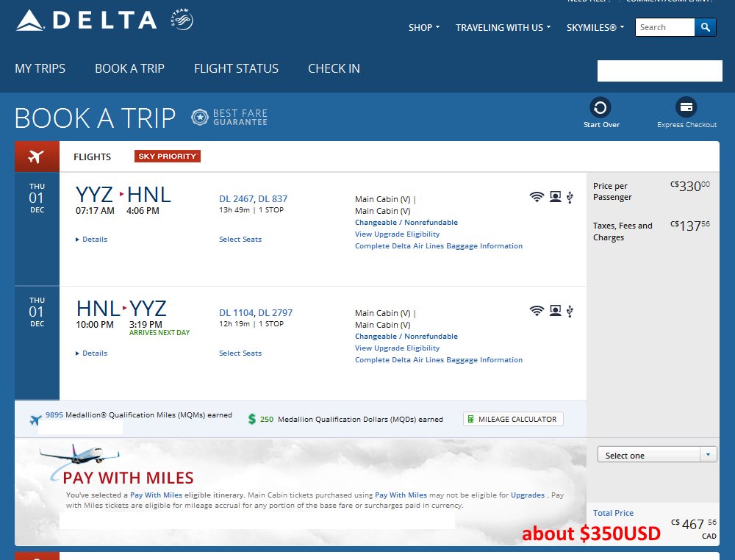Open Express Checkout card icon

pos(686,108)
